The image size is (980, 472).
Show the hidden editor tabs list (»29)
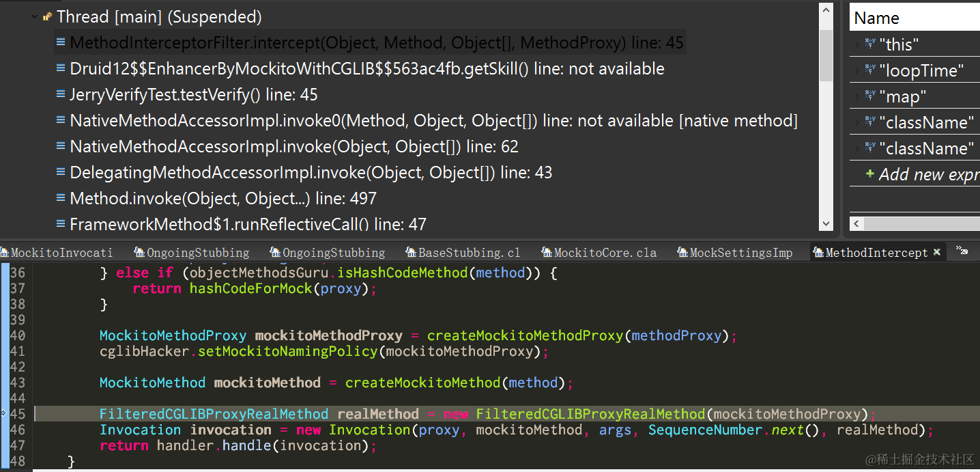coord(962,251)
